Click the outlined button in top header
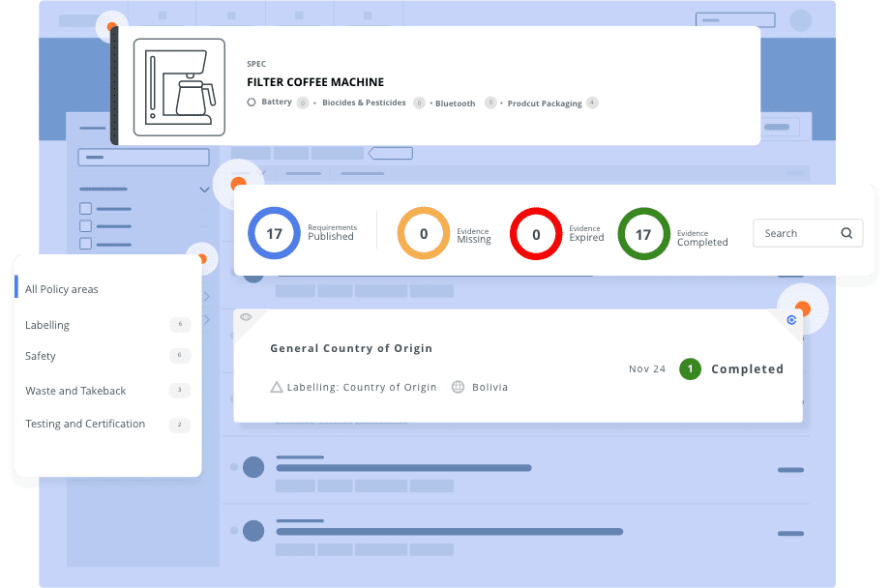 [x=735, y=20]
